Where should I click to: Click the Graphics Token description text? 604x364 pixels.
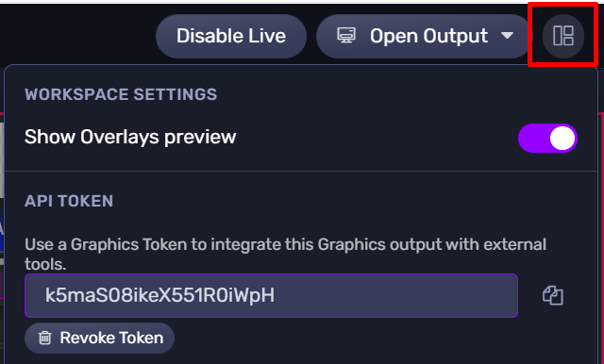[285, 254]
